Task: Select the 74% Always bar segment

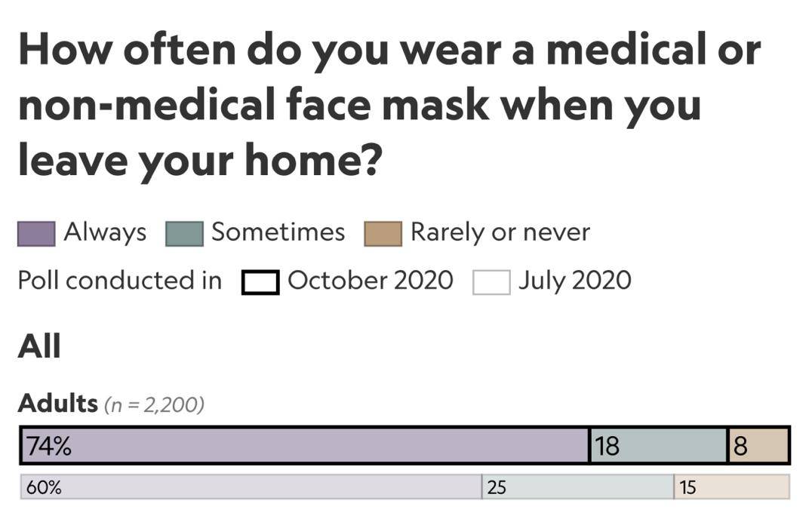Action: pos(305,445)
